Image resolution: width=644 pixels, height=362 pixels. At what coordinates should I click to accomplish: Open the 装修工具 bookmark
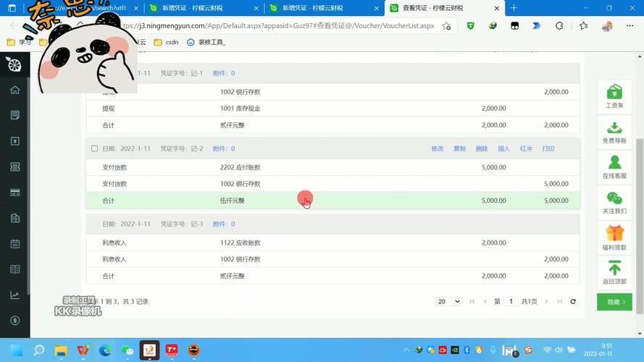[x=206, y=42]
